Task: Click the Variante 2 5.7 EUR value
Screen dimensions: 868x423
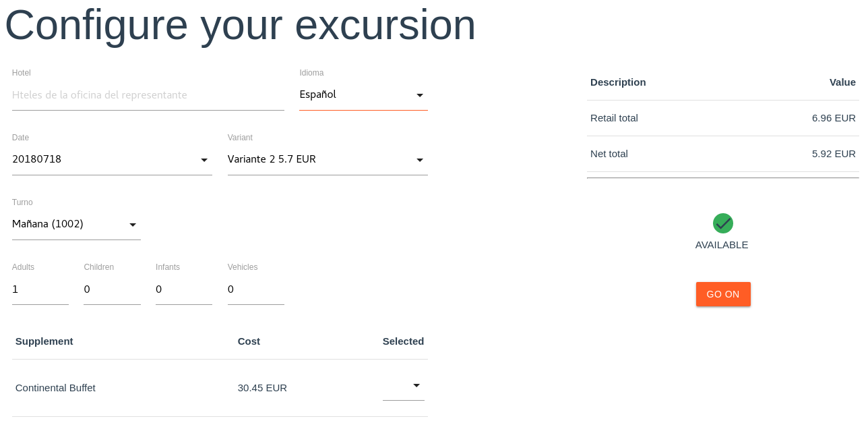Action: (272, 159)
